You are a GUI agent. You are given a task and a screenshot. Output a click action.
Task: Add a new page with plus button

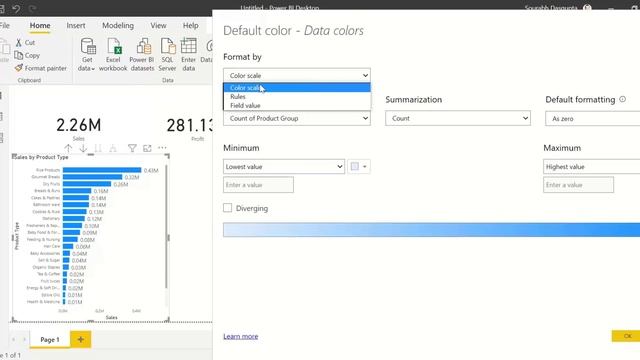[80, 339]
